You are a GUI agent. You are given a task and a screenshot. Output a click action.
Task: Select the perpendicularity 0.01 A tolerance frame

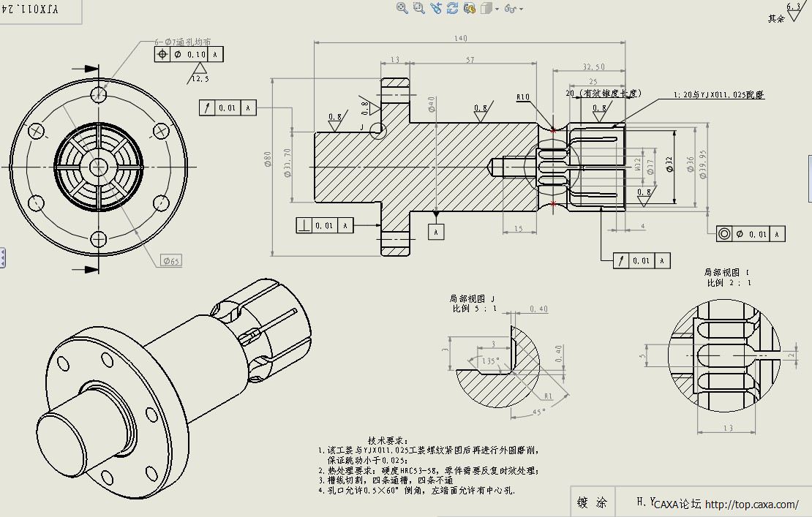click(325, 225)
